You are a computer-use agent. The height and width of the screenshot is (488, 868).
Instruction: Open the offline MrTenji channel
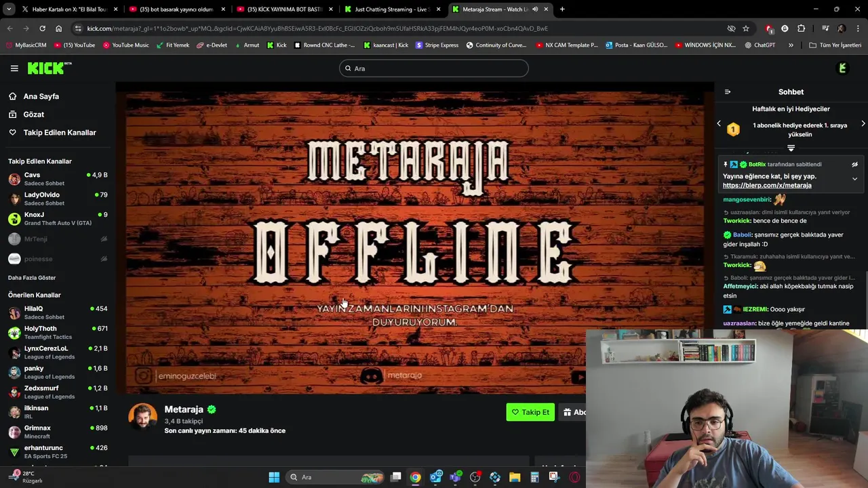[x=58, y=239]
